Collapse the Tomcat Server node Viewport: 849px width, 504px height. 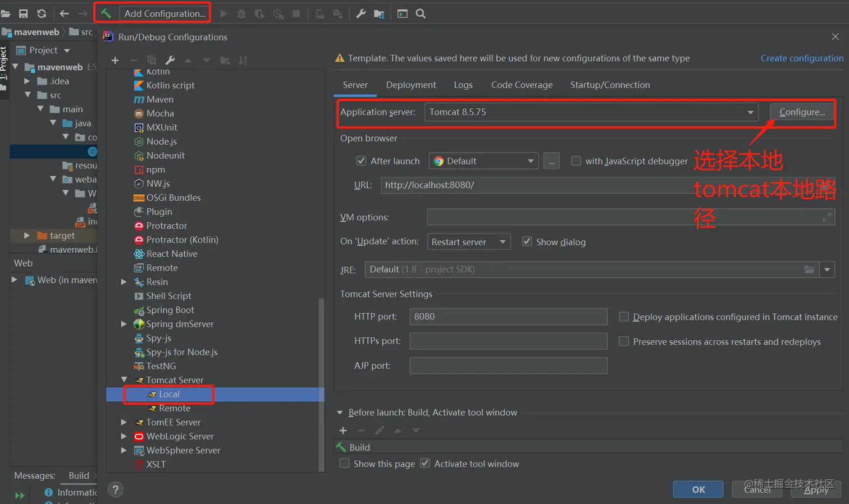click(124, 380)
